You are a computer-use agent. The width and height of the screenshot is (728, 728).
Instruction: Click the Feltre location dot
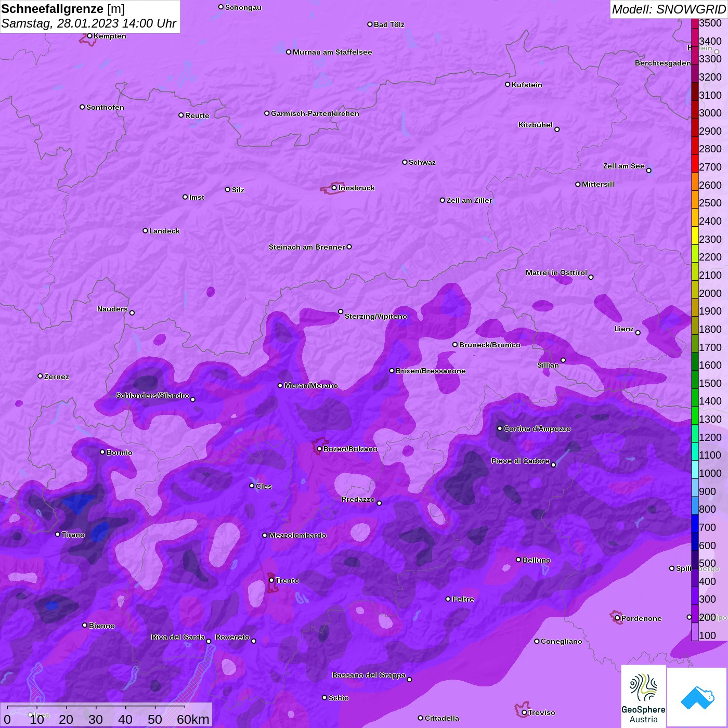click(x=448, y=599)
